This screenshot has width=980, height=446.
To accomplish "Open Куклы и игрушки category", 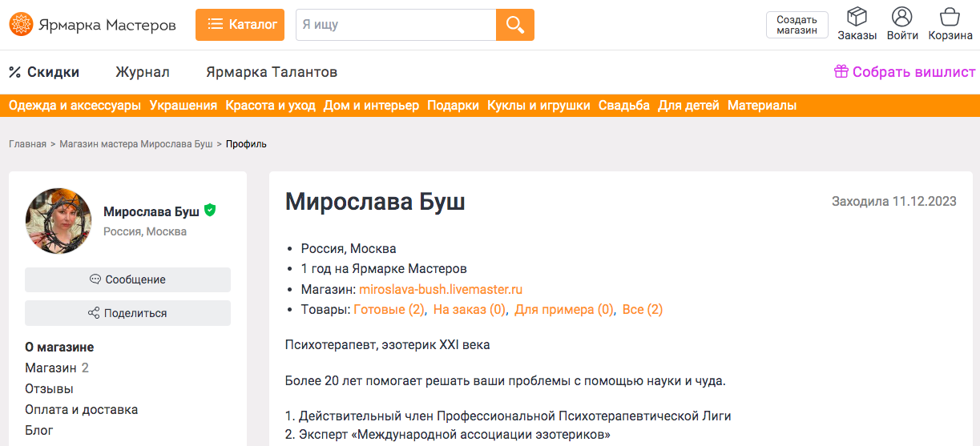I will tap(538, 106).
